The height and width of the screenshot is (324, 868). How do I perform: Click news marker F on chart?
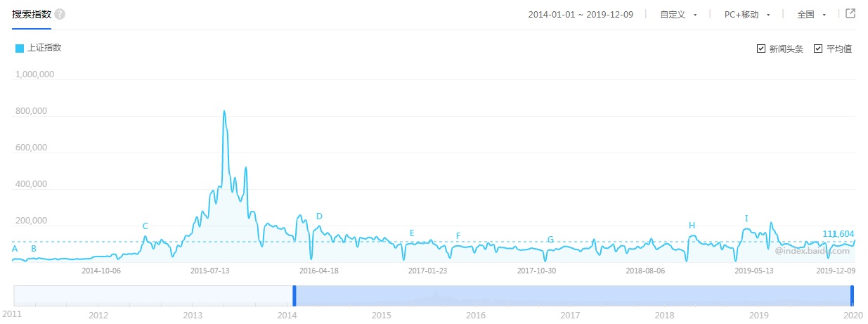pyautogui.click(x=458, y=236)
